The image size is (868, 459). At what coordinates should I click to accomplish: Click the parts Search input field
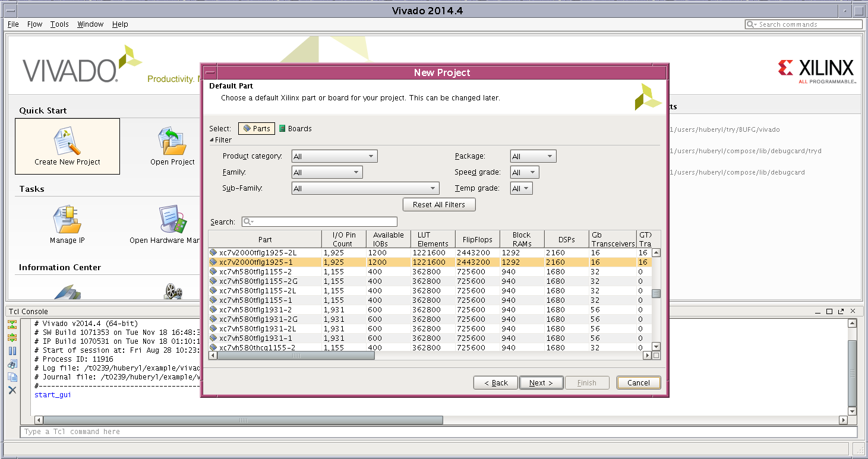325,221
